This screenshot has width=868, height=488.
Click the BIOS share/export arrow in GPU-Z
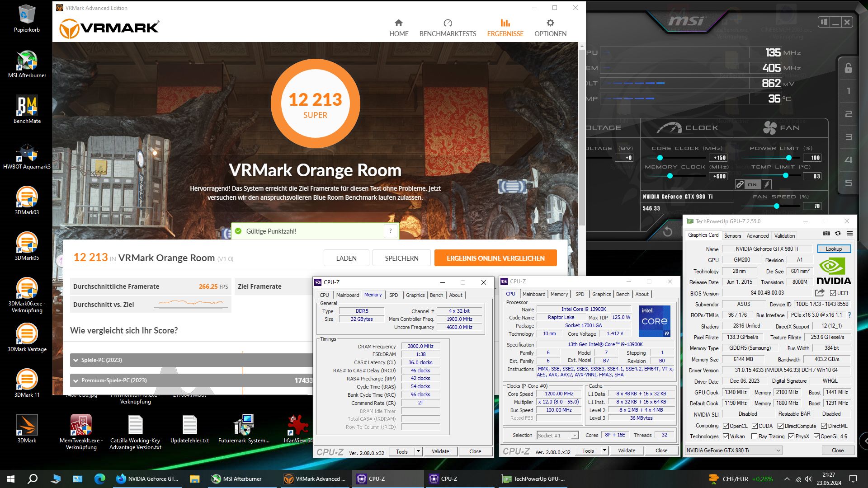(x=820, y=293)
